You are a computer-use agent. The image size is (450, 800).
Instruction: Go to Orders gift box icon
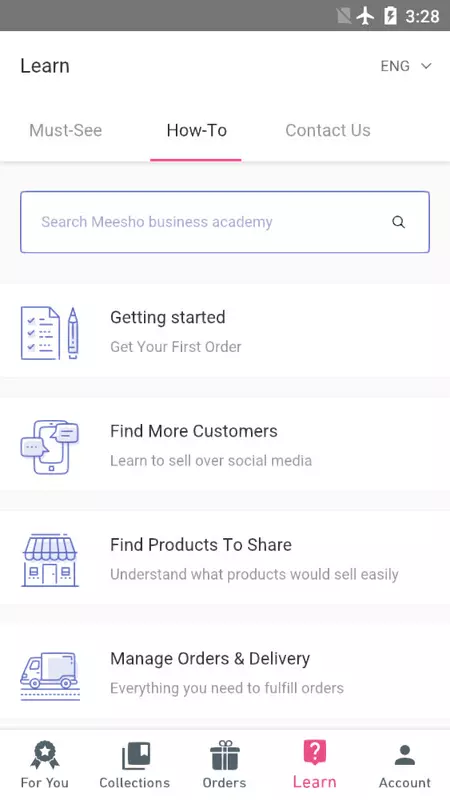224,755
